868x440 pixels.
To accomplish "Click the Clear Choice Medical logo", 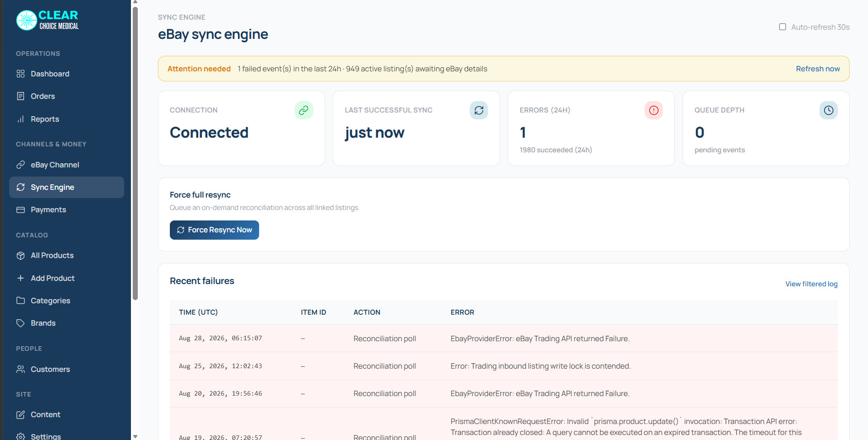I will 48,20.
